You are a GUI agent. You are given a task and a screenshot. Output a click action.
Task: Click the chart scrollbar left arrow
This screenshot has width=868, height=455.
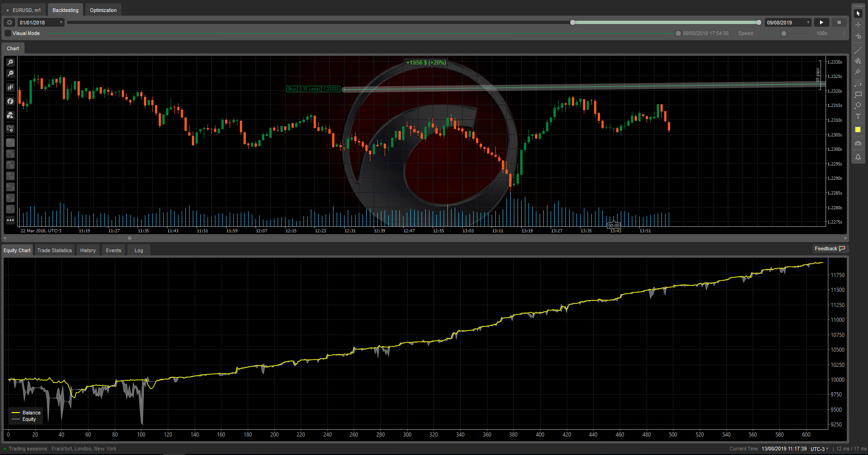pyautogui.click(x=5, y=238)
